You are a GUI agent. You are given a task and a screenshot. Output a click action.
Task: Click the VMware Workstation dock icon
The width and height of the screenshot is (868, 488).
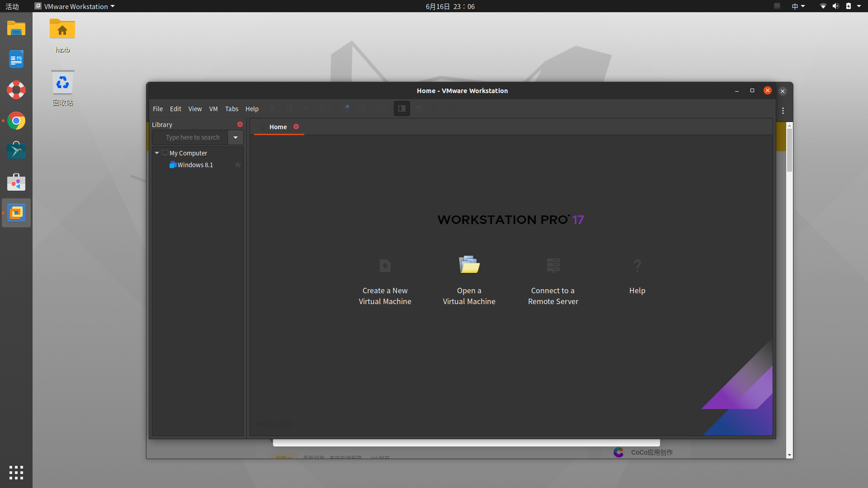[x=16, y=213]
